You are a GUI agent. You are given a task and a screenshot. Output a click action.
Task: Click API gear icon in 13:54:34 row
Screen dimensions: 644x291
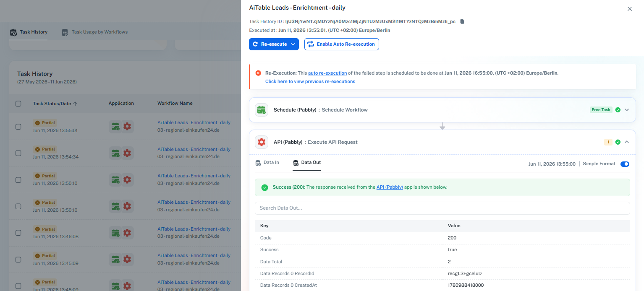(127, 153)
